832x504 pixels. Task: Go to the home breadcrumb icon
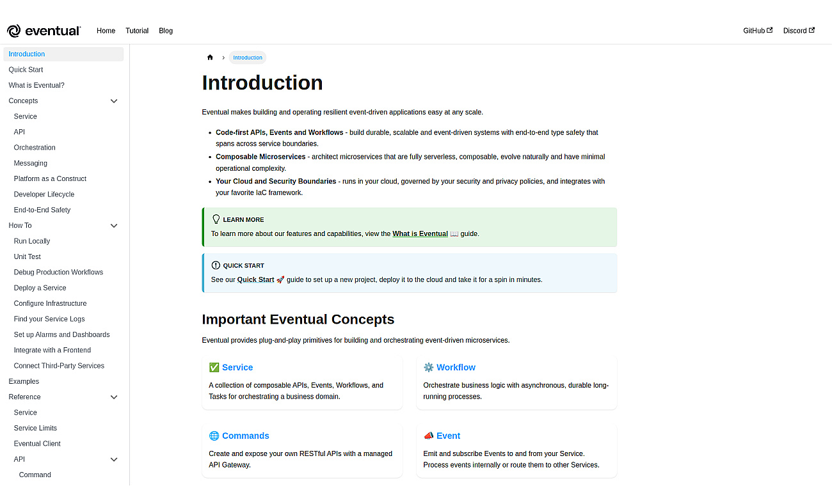pyautogui.click(x=210, y=58)
